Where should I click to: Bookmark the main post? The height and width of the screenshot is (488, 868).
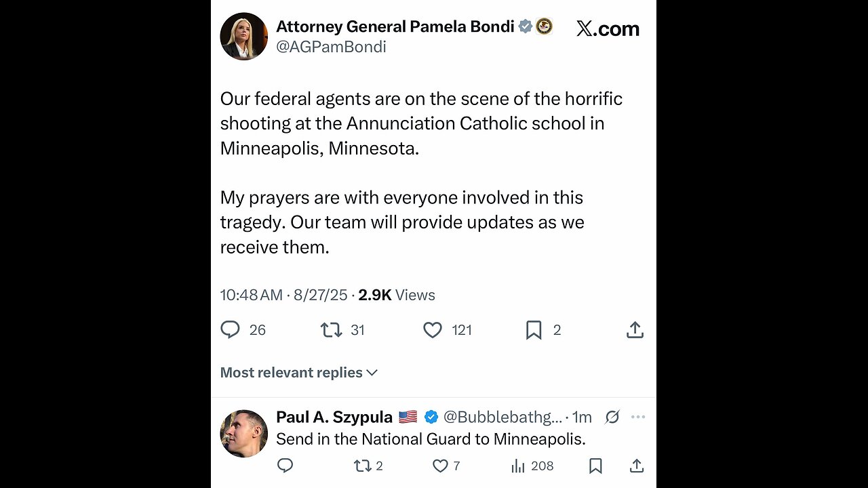534,330
